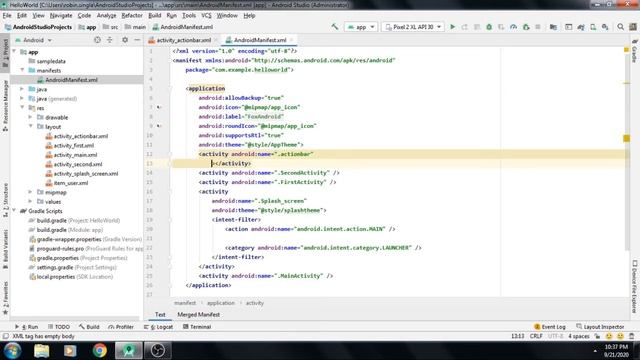Click scroll-from-source target icon in Project panel
Screen dimensions: 640x360
pos(97,40)
